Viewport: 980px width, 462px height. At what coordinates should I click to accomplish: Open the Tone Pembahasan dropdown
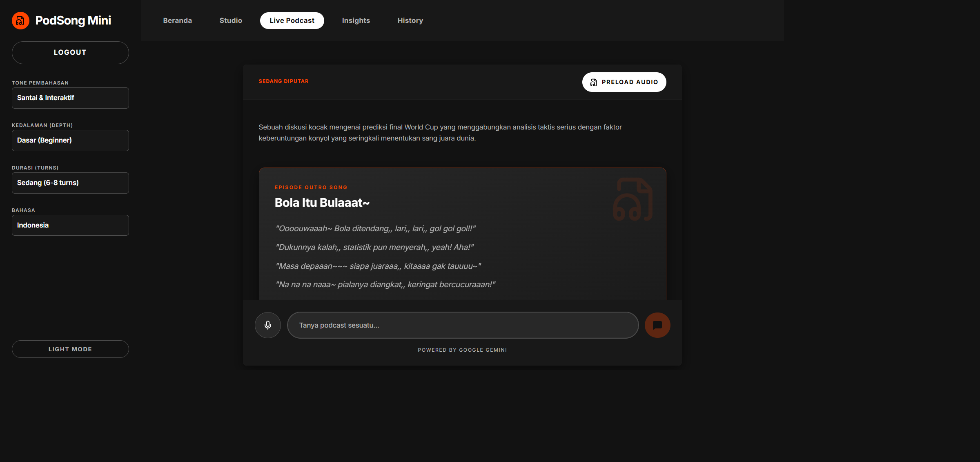pyautogui.click(x=70, y=98)
